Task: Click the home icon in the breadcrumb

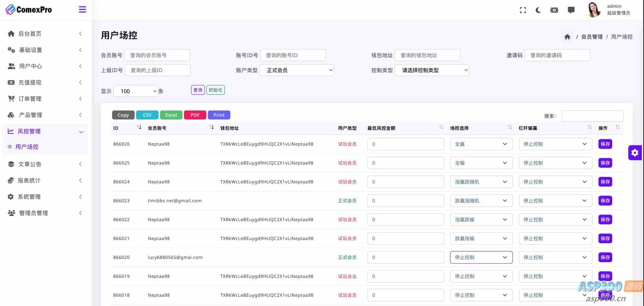Action: [567, 37]
